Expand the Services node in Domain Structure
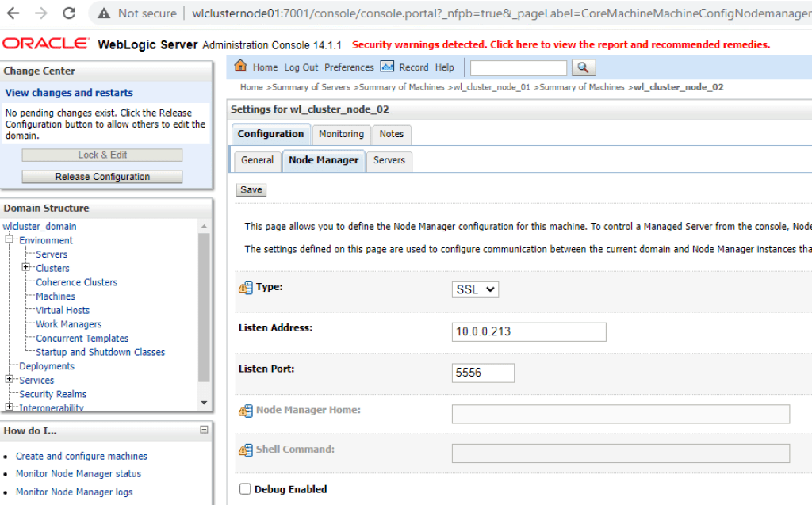 (10, 380)
